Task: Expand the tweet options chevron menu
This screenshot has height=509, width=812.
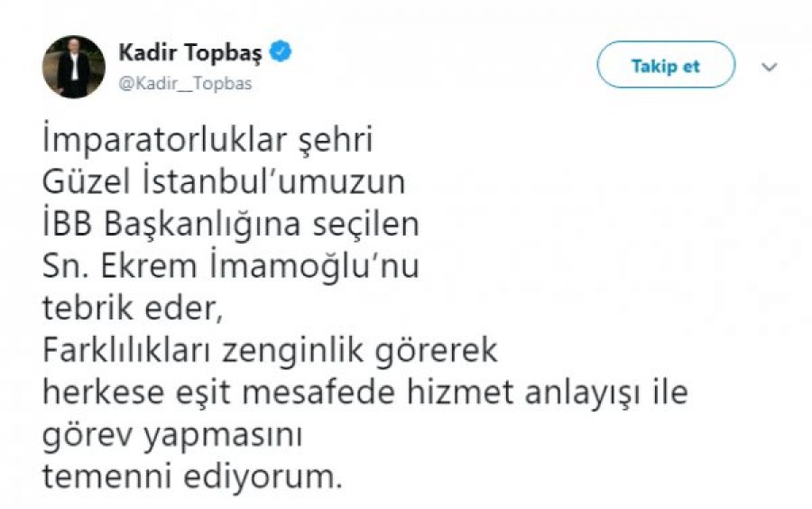Action: [x=770, y=67]
